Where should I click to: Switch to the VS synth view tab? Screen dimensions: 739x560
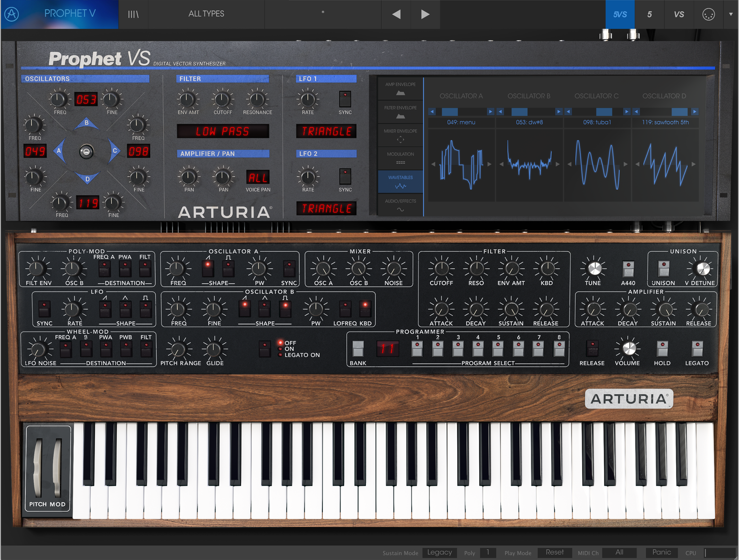pyautogui.click(x=679, y=14)
